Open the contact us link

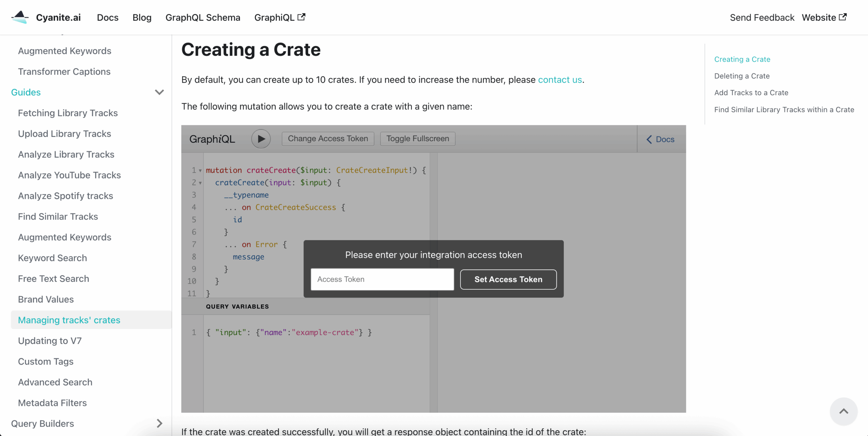tap(560, 80)
